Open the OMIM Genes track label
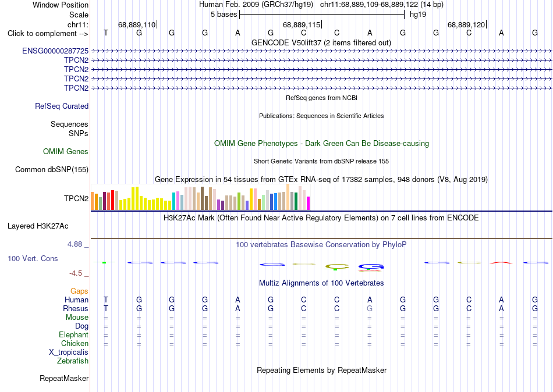553x392 pixels. [x=66, y=152]
